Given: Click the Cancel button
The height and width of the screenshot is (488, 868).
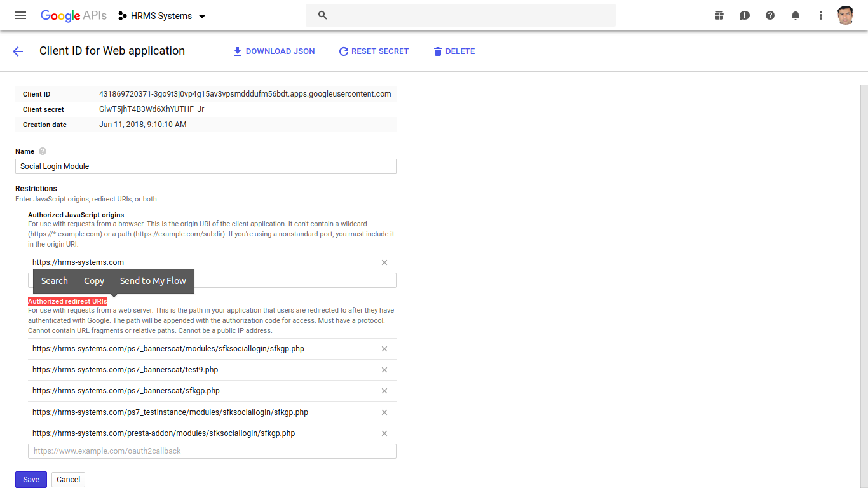Looking at the screenshot, I should coord(69,480).
